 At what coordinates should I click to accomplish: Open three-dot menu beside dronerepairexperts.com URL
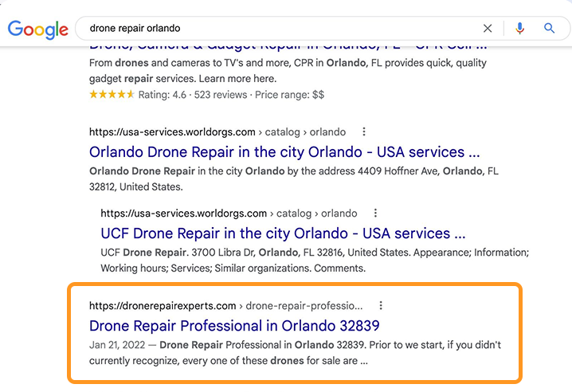click(381, 305)
